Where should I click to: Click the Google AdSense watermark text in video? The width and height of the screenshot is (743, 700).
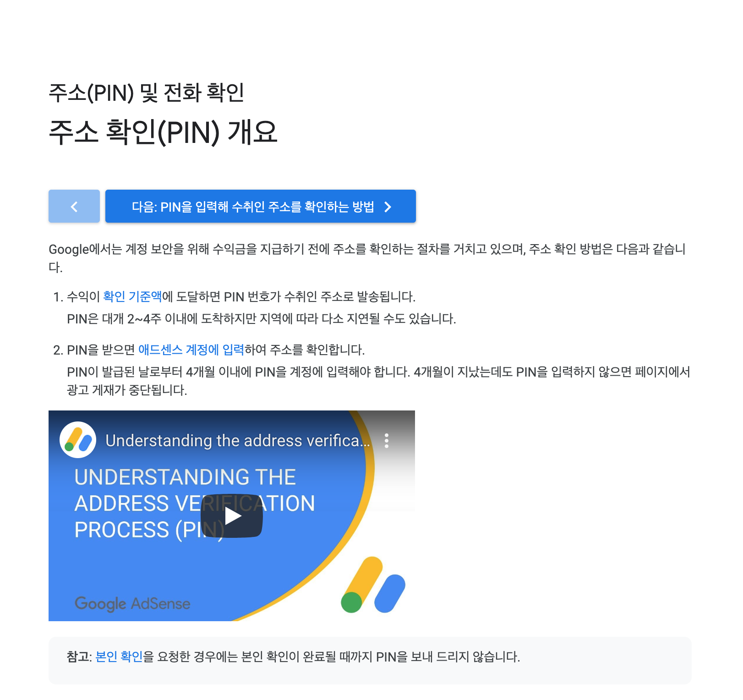coord(132,603)
